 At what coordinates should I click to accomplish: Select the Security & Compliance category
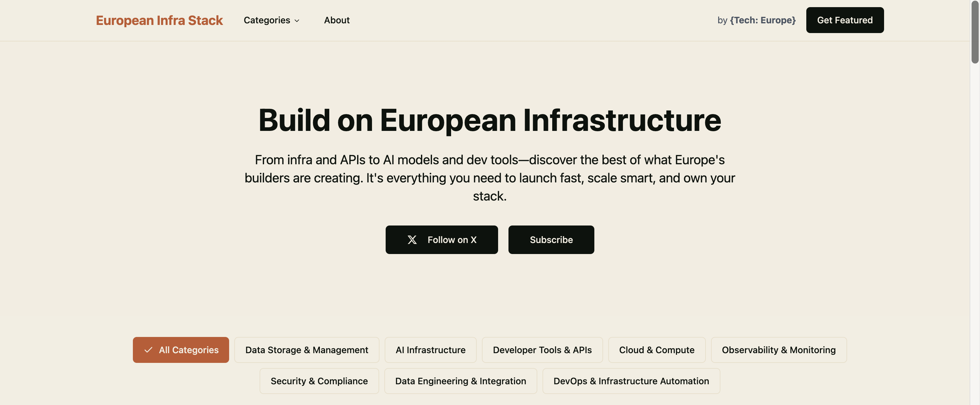click(x=319, y=381)
